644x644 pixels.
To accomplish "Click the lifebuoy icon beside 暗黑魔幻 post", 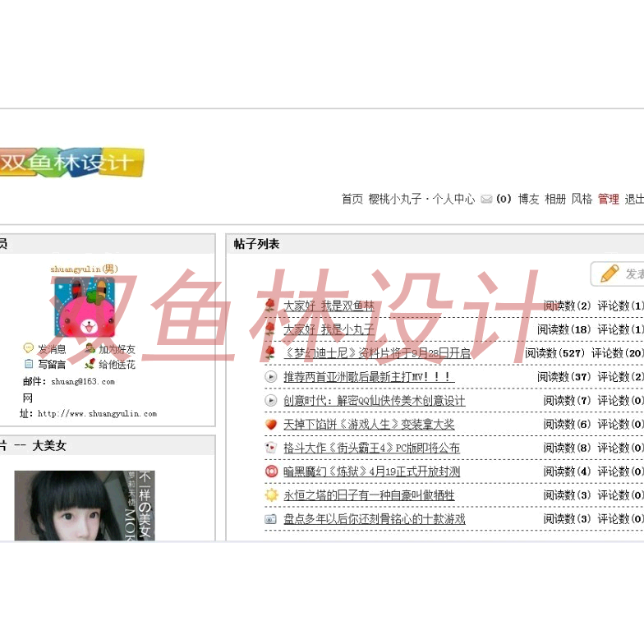I will (x=271, y=471).
